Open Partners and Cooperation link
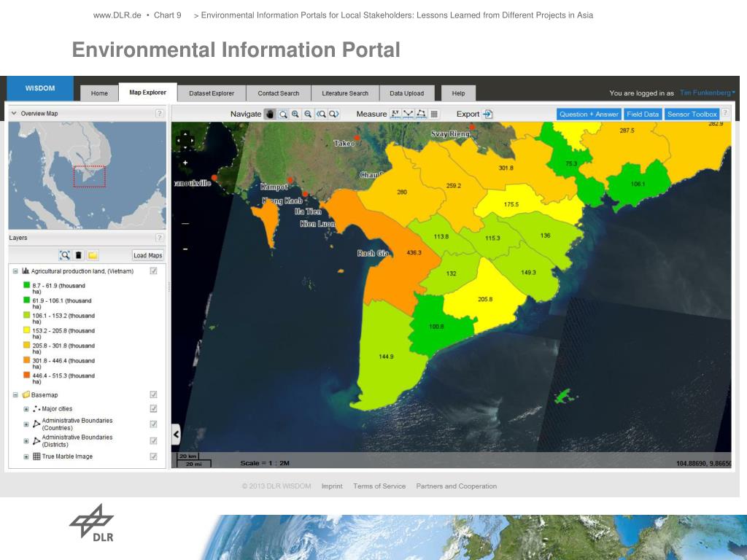 coord(457,486)
